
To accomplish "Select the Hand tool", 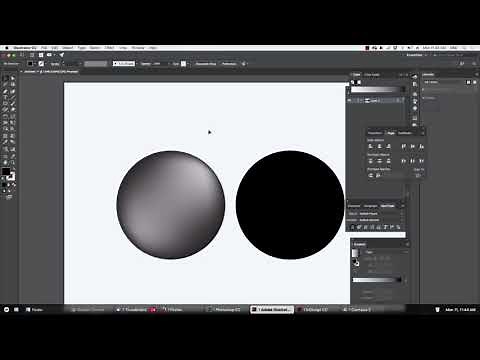I will pyautogui.click(x=5, y=162).
